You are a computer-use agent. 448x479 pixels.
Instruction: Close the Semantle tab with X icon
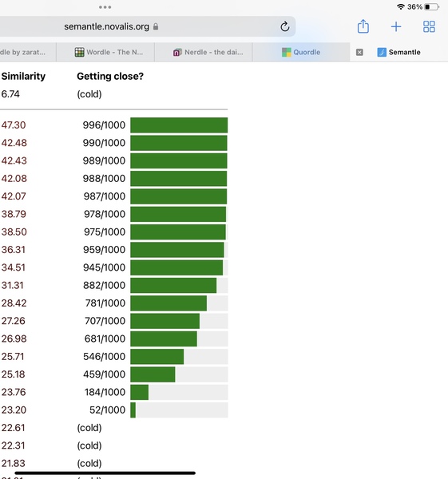click(x=359, y=52)
